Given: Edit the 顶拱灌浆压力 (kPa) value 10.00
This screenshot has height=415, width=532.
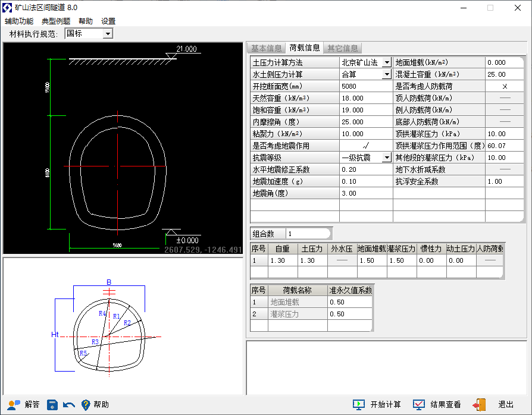Looking at the screenshot, I should 505,134.
